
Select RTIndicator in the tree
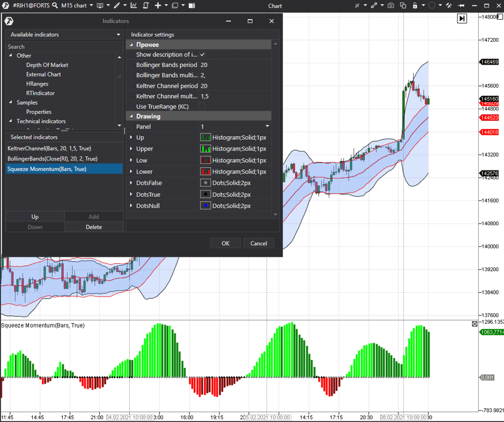pyautogui.click(x=41, y=93)
